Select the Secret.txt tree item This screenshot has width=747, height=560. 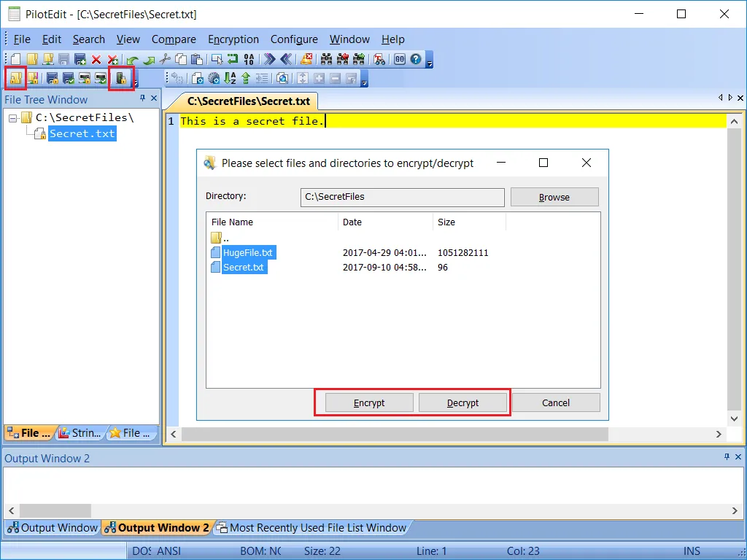(x=82, y=133)
